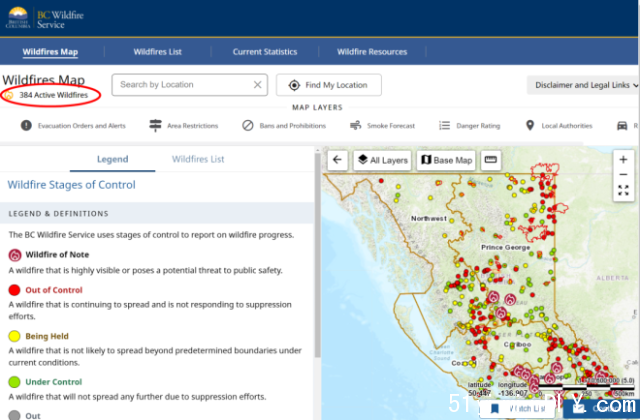The image size is (640, 420).
Task: Click the Prince George map label
Action: (505, 247)
